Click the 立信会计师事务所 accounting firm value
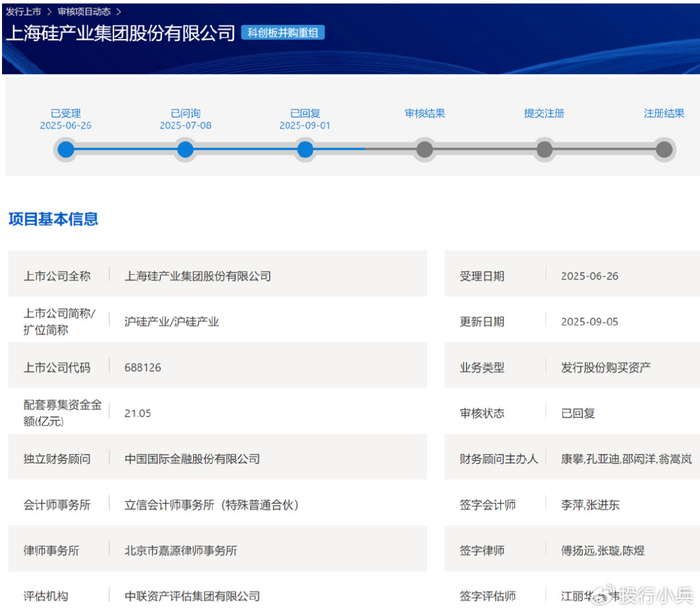The image size is (700, 612). click(211, 505)
